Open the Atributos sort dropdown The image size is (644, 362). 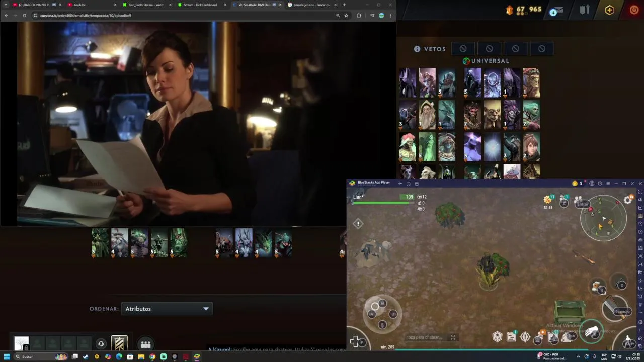click(x=167, y=309)
